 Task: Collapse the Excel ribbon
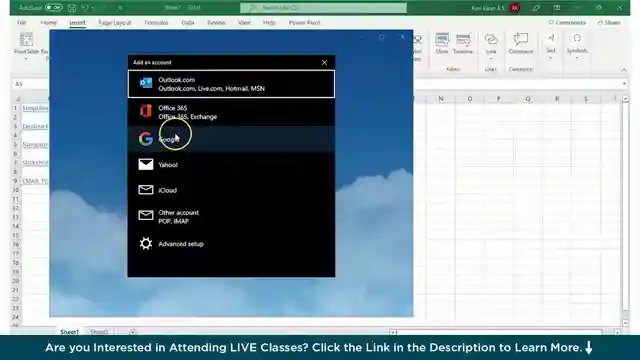[624, 70]
